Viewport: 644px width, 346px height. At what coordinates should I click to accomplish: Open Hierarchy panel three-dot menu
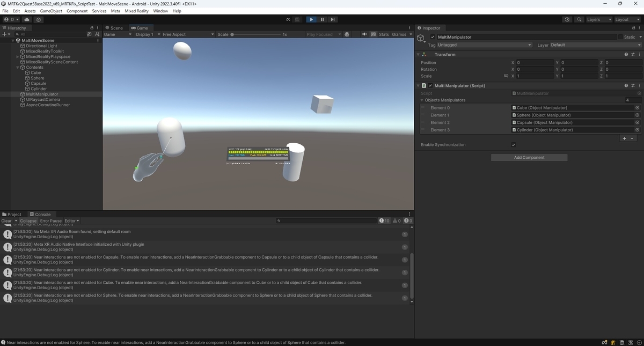click(x=98, y=28)
